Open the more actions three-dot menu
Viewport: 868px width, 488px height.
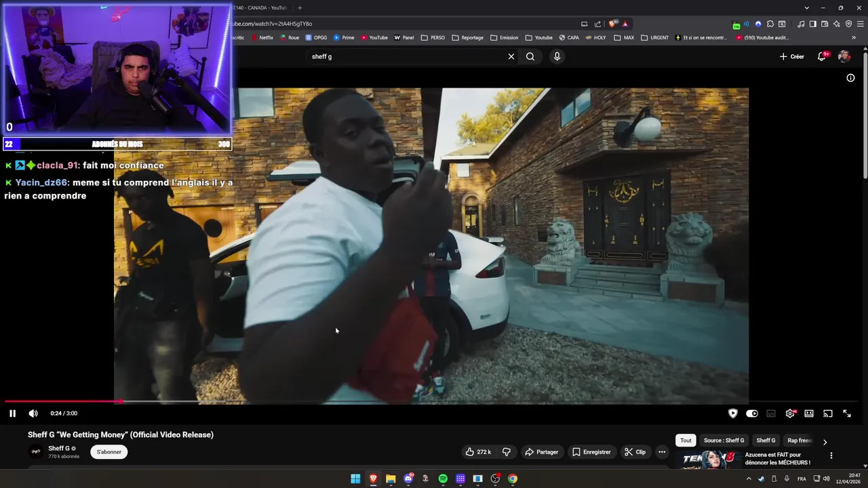[x=662, y=452]
